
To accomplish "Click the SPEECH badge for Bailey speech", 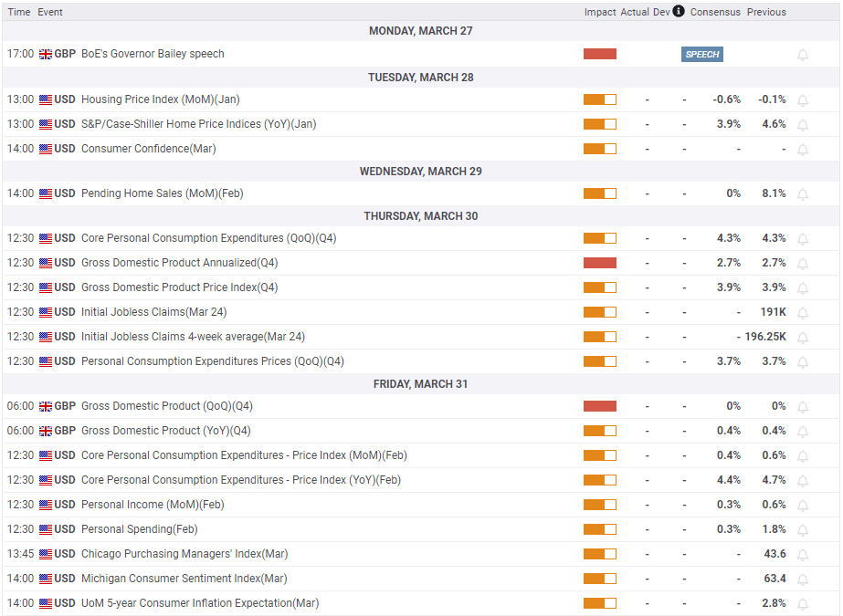I will [701, 55].
